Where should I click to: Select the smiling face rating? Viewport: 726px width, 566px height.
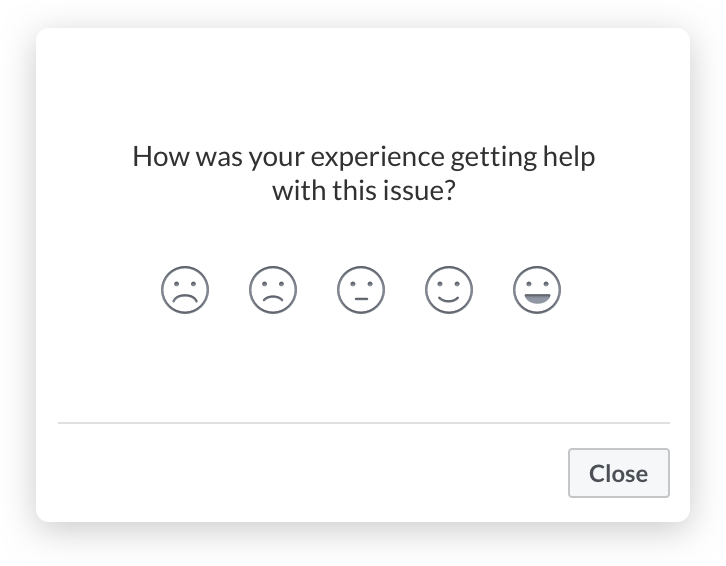click(x=449, y=290)
